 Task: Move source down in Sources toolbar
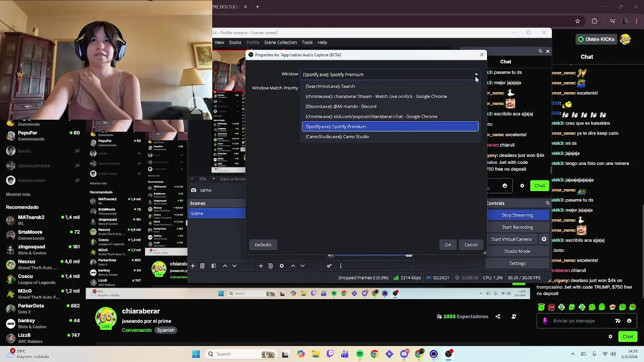pyautogui.click(x=302, y=266)
